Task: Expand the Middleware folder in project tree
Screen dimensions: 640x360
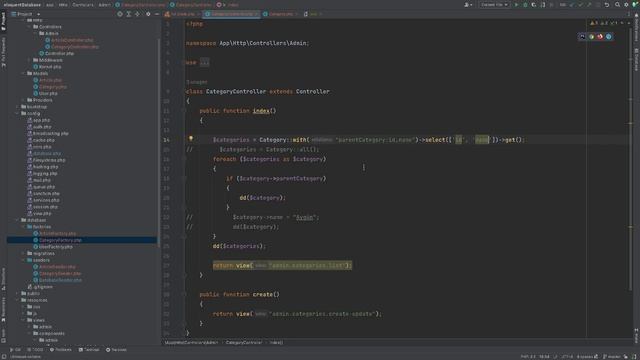Action: pyautogui.click(x=29, y=60)
